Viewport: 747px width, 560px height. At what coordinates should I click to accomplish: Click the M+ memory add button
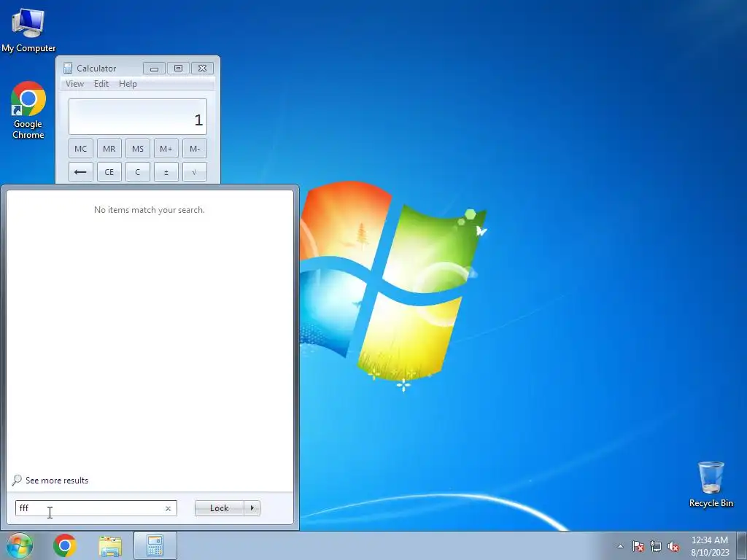[166, 149]
